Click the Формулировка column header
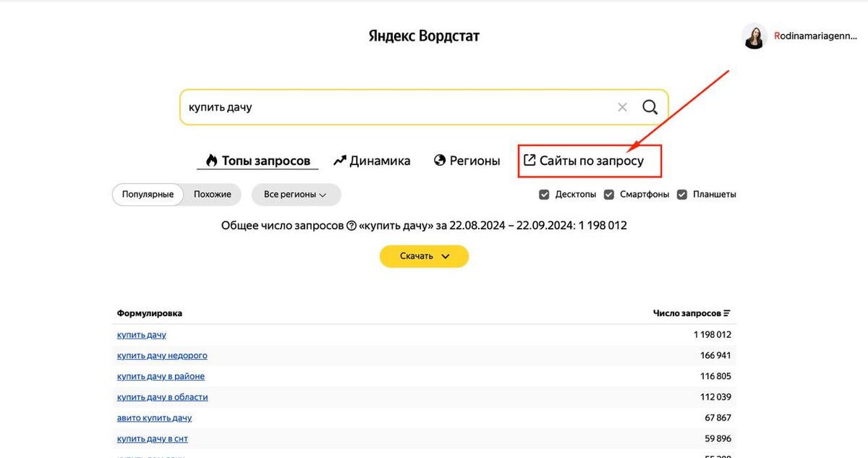This screenshot has height=458, width=868. point(150,313)
